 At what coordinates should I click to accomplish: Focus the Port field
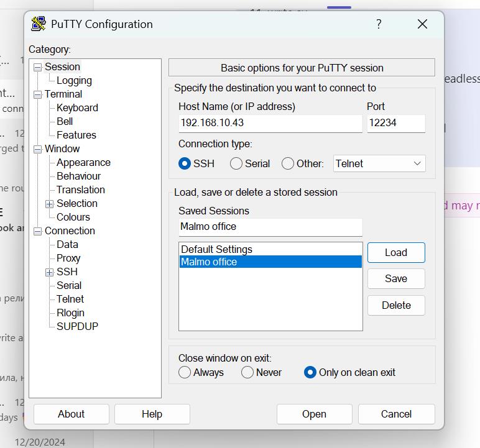click(x=396, y=123)
